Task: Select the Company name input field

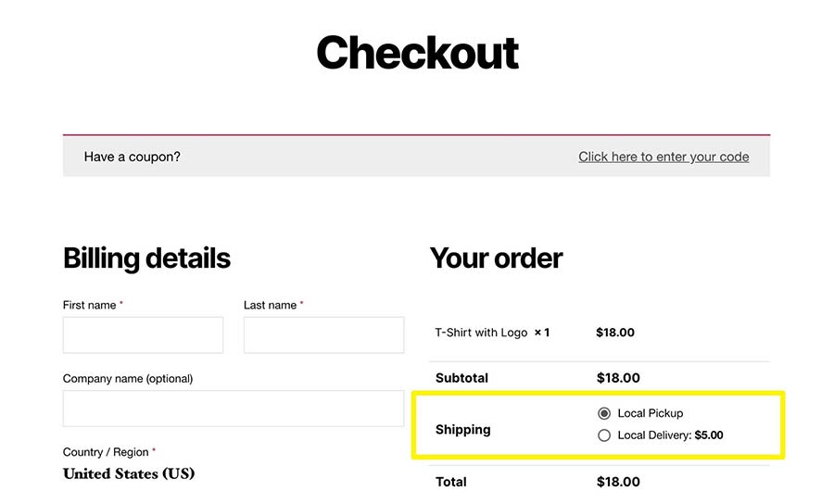Action: 233,408
